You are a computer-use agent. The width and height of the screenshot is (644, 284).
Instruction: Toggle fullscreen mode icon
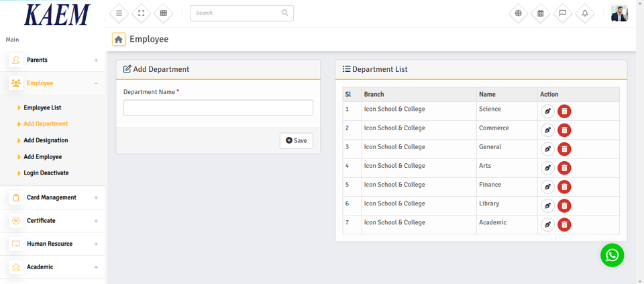(x=141, y=13)
